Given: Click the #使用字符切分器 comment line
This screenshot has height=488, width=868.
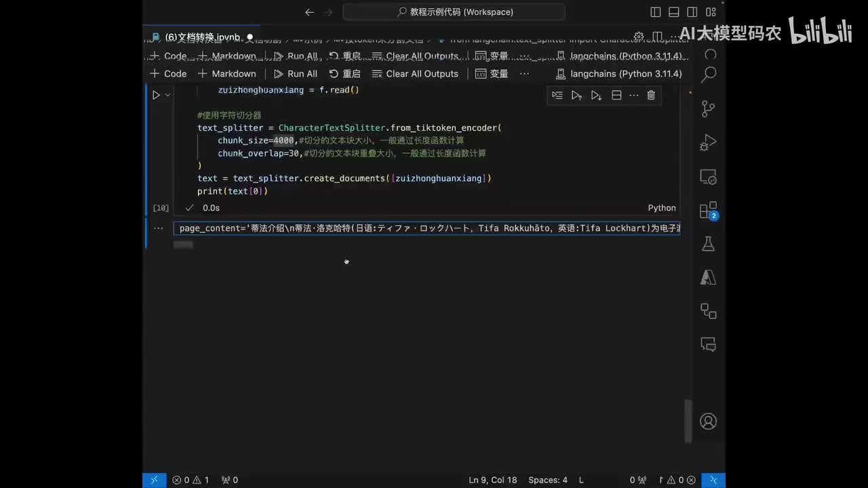Looking at the screenshot, I should point(229,115).
